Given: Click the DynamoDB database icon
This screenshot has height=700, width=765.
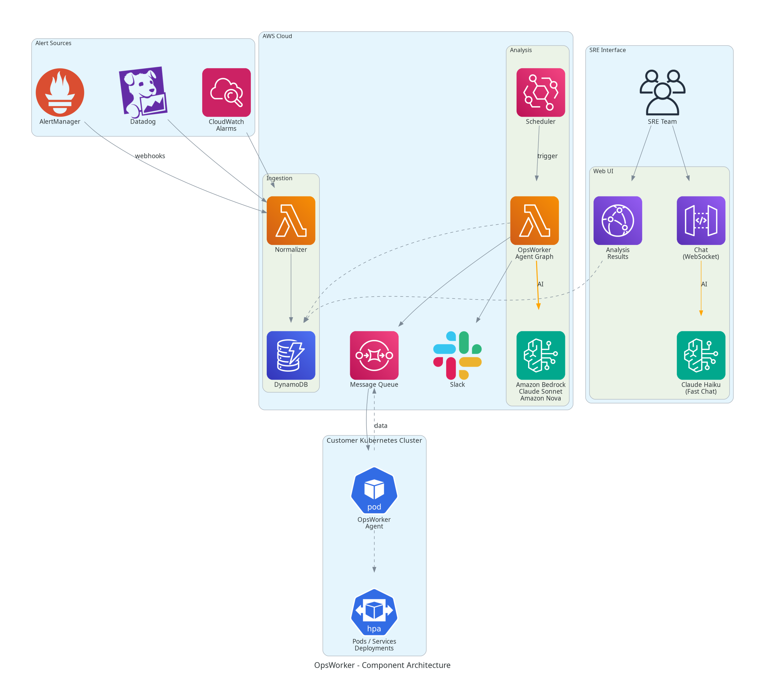Looking at the screenshot, I should click(291, 355).
